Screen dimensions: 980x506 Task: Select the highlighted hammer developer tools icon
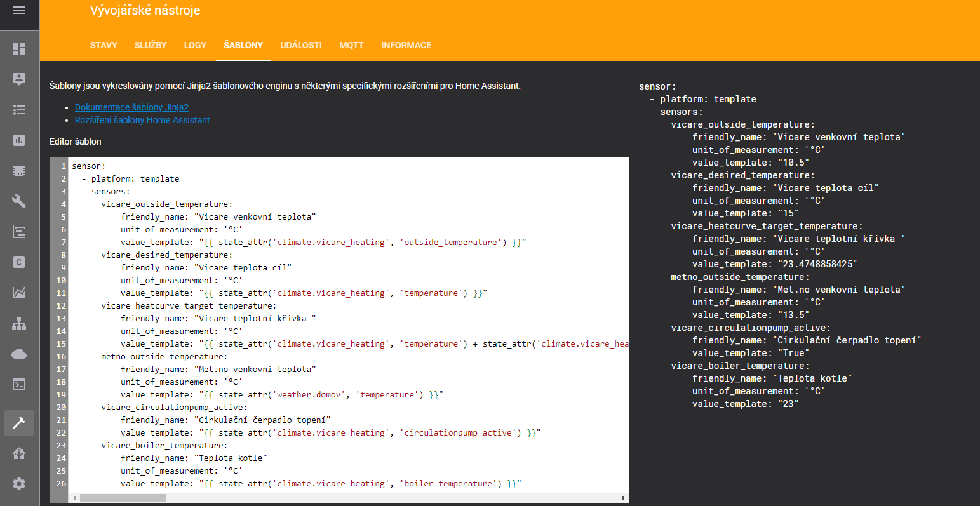19,423
